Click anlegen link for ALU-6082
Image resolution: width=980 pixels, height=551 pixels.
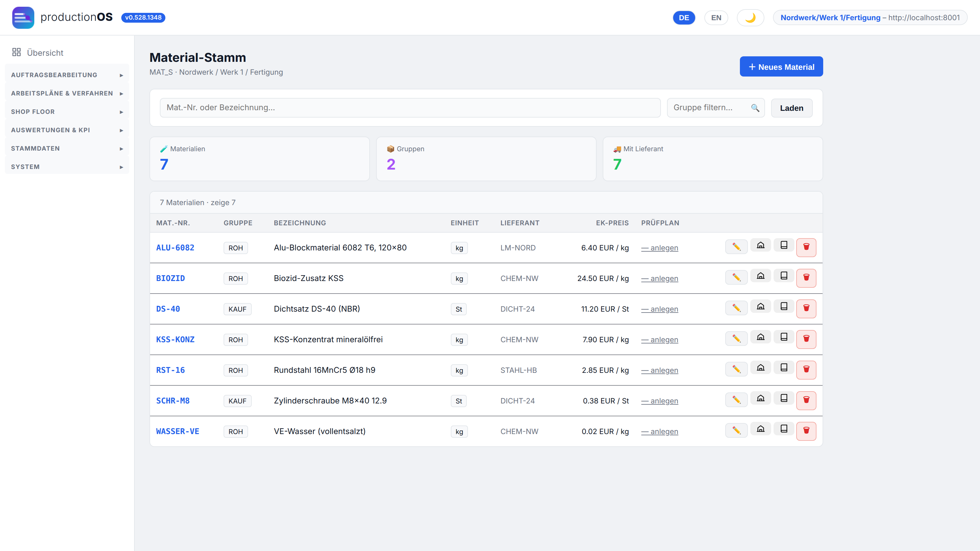point(659,248)
